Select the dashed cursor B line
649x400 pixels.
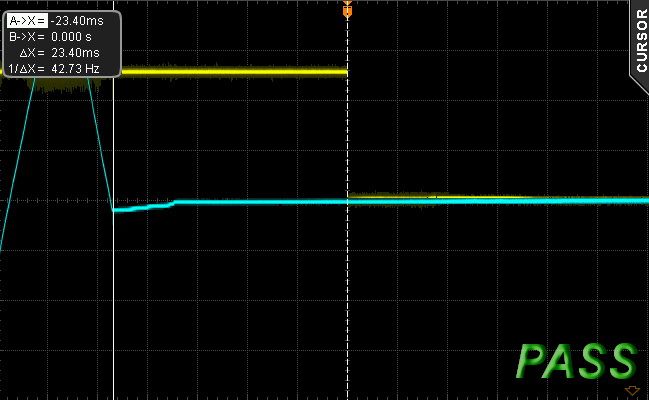(348, 248)
